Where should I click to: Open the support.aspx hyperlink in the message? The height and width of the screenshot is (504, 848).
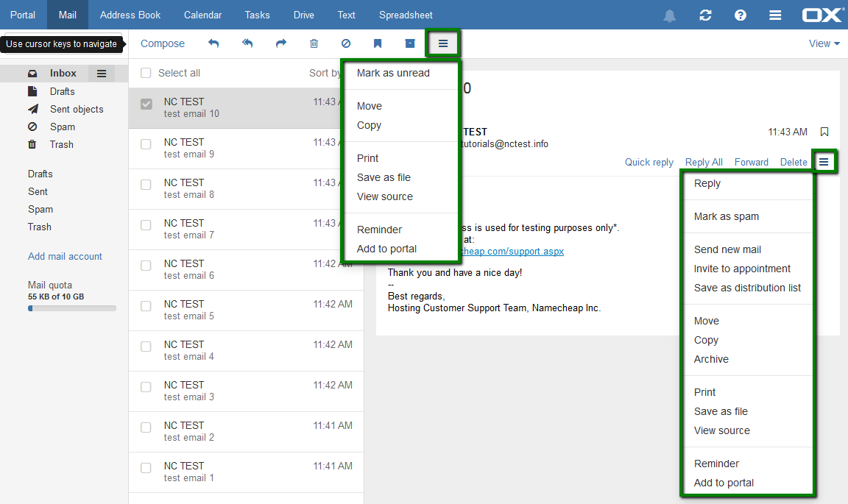pyautogui.click(x=512, y=252)
